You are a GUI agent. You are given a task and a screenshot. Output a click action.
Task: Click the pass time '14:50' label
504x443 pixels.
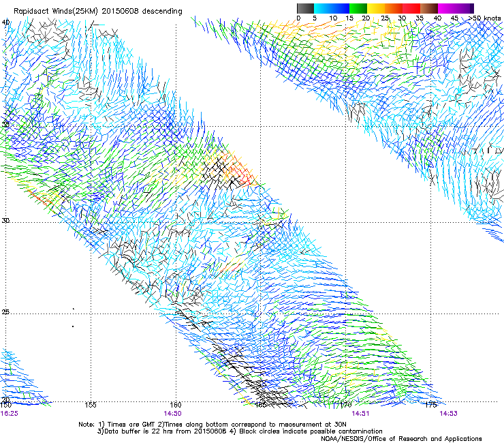pos(172,414)
